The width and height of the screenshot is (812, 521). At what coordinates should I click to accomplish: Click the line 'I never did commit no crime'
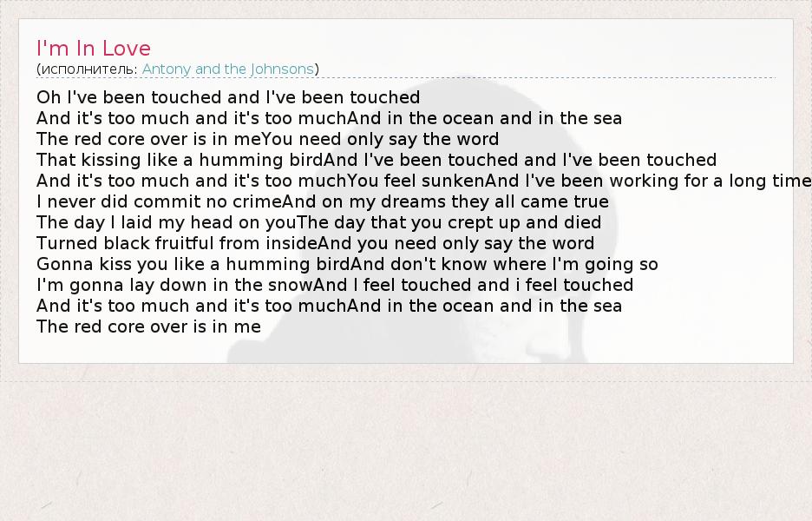coord(159,201)
